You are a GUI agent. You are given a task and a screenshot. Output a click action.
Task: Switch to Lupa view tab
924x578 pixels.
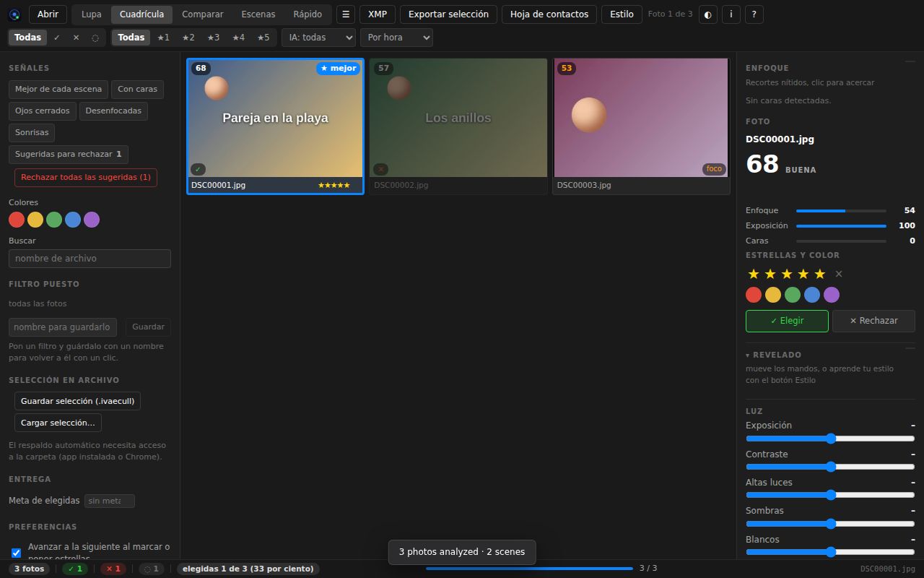92,14
